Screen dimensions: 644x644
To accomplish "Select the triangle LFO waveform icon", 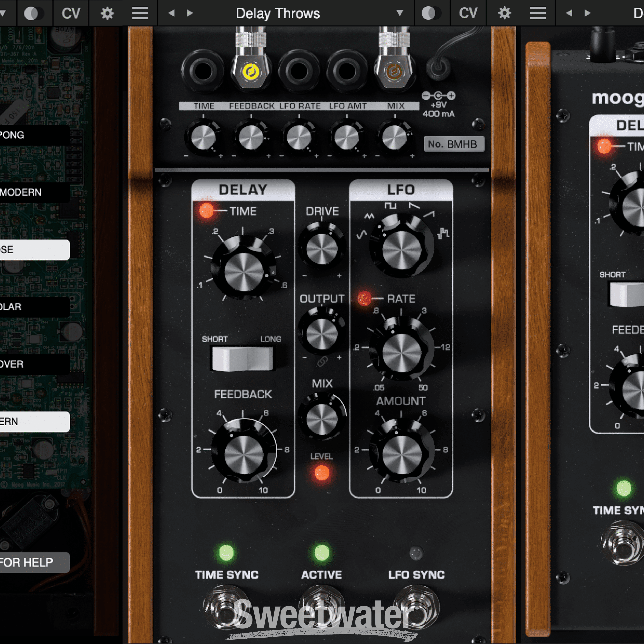I will point(369,216).
